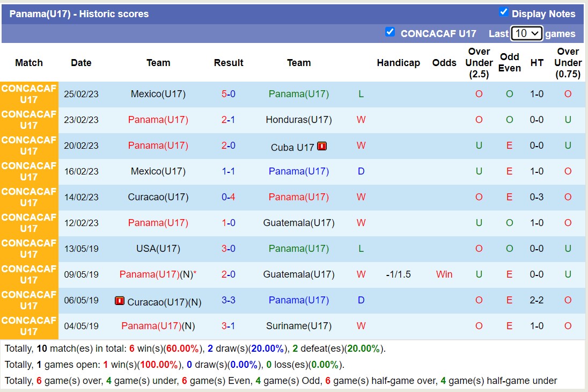Click the CONCACAF U17 match label in first row
588x392 pixels.
(x=29, y=94)
